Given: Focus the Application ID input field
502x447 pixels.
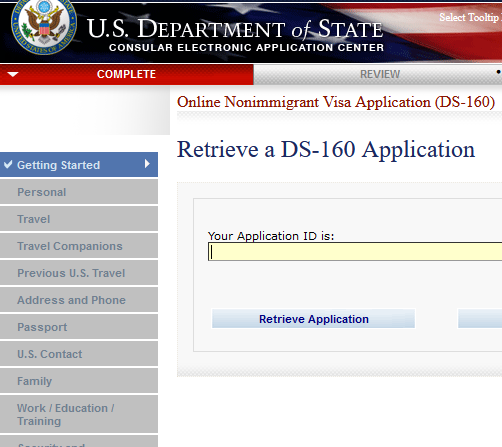Looking at the screenshot, I should (355, 252).
